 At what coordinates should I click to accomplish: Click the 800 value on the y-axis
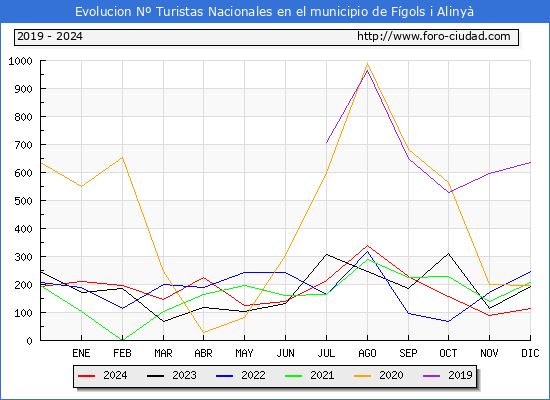point(24,117)
